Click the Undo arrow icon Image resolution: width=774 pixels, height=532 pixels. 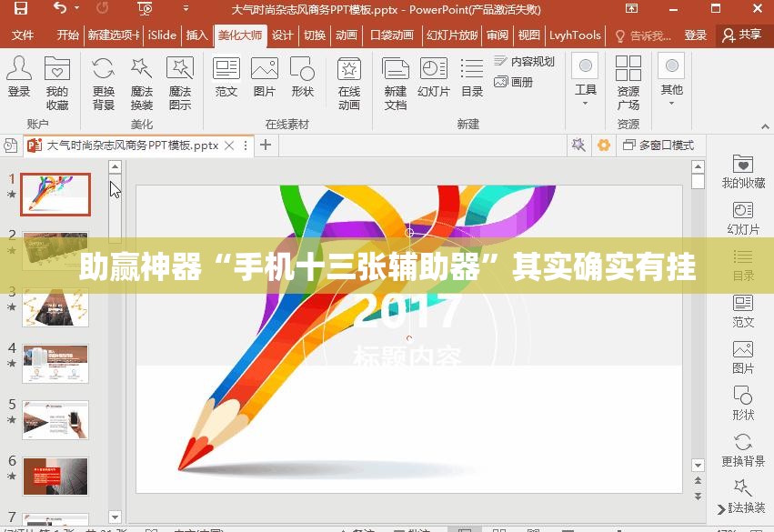60,8
